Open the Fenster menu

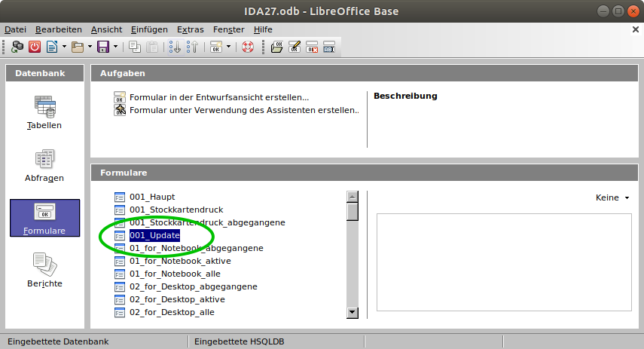coord(228,29)
